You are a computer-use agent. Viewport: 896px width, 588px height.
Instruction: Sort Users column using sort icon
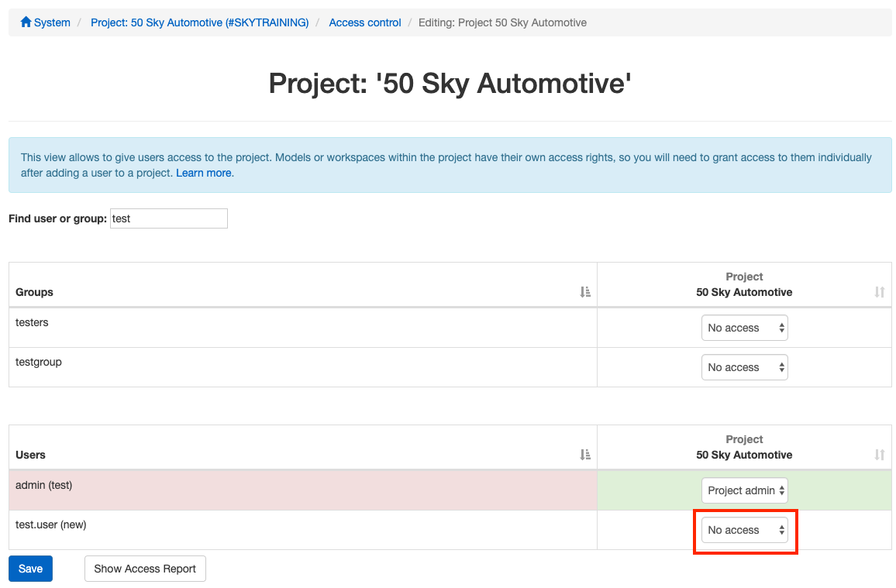tap(585, 455)
